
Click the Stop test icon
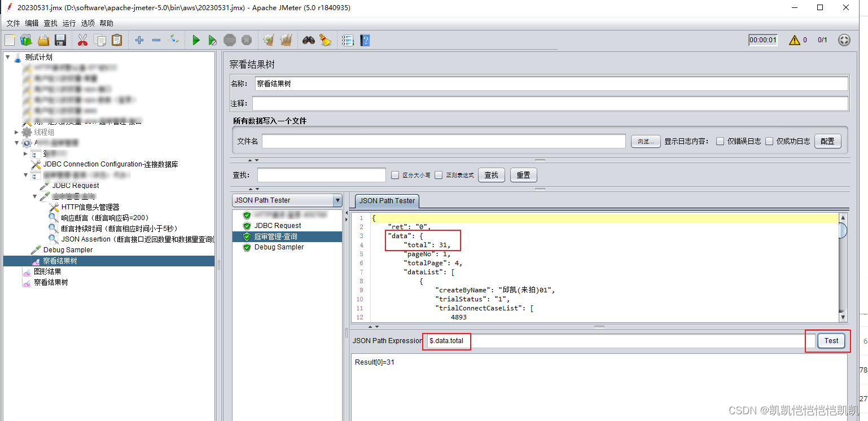coord(229,40)
